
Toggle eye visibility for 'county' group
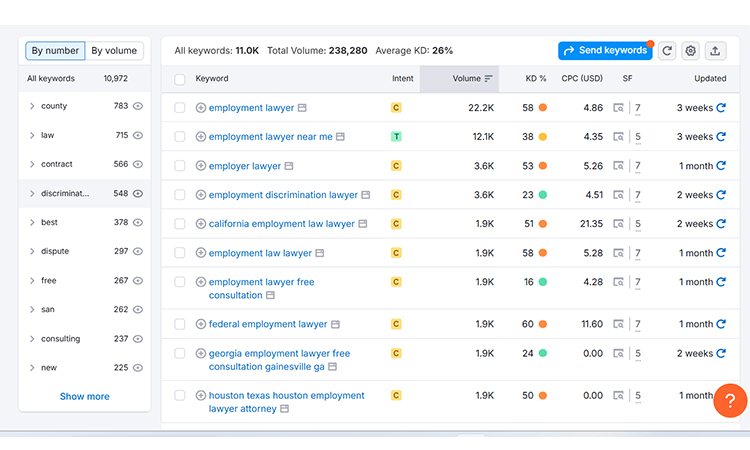click(138, 106)
